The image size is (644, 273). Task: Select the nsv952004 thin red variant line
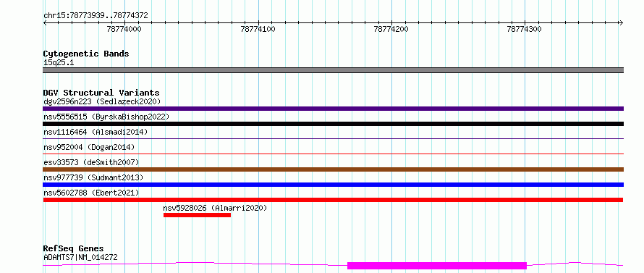[x=333, y=154]
